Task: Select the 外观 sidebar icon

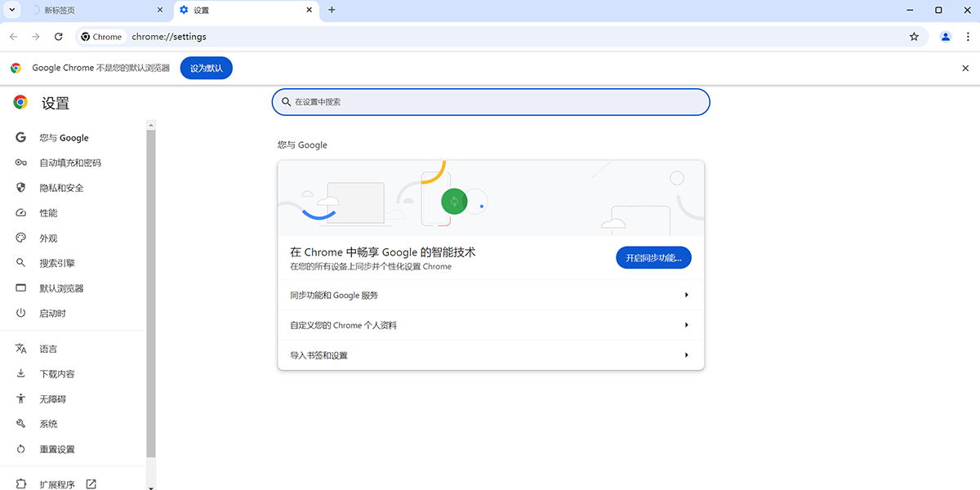Action: click(20, 238)
